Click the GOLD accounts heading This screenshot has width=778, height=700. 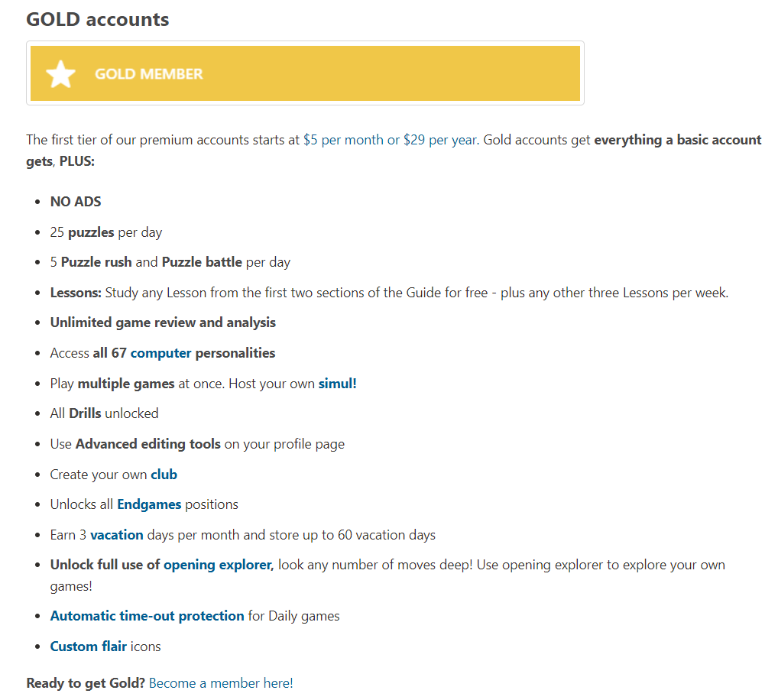click(98, 19)
